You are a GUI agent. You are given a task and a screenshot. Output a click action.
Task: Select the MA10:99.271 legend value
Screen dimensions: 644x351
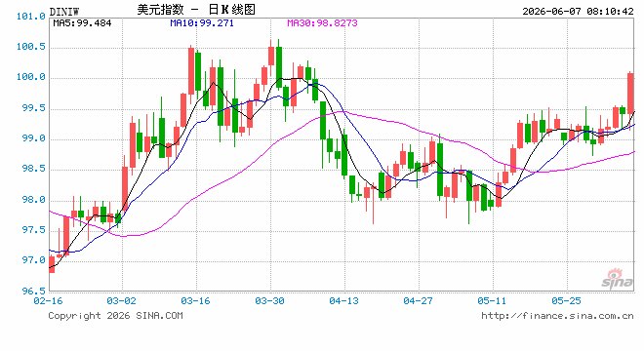pos(202,23)
